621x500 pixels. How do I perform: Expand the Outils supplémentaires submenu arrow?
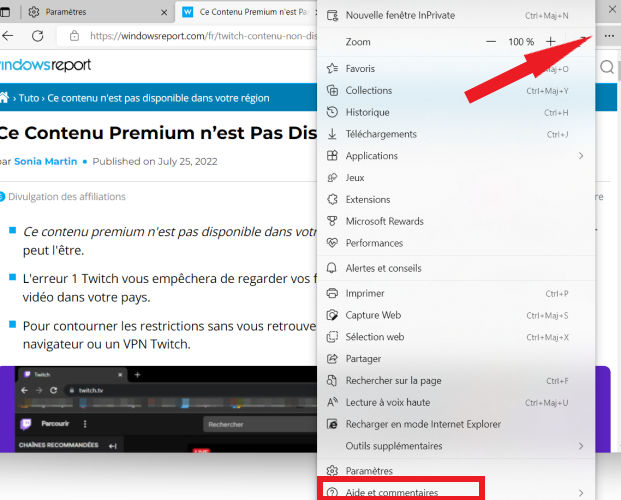pos(581,446)
